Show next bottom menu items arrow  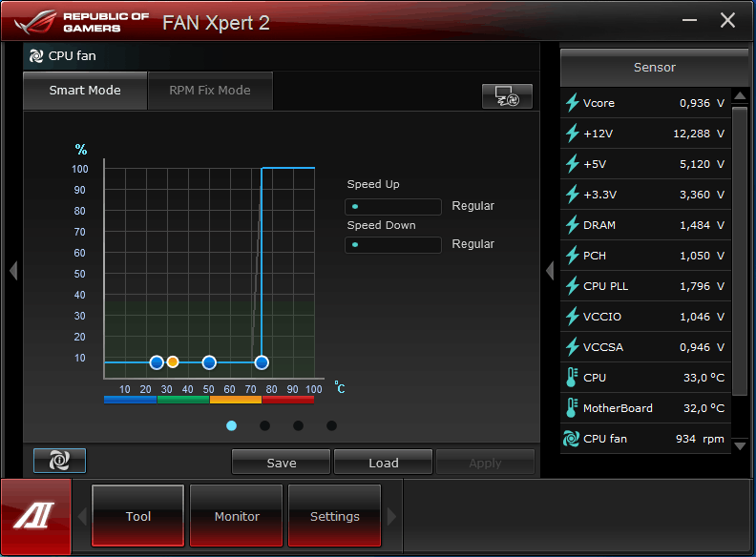tap(391, 517)
